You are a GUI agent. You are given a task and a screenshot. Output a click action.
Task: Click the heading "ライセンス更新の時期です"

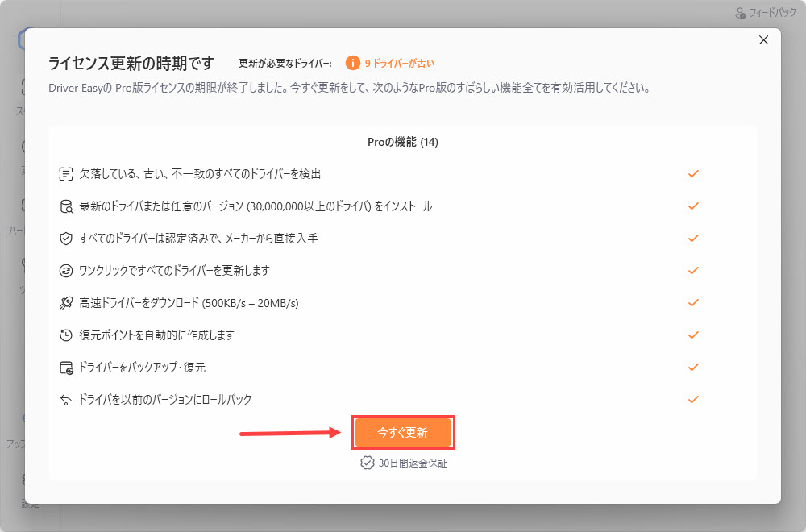[131, 63]
